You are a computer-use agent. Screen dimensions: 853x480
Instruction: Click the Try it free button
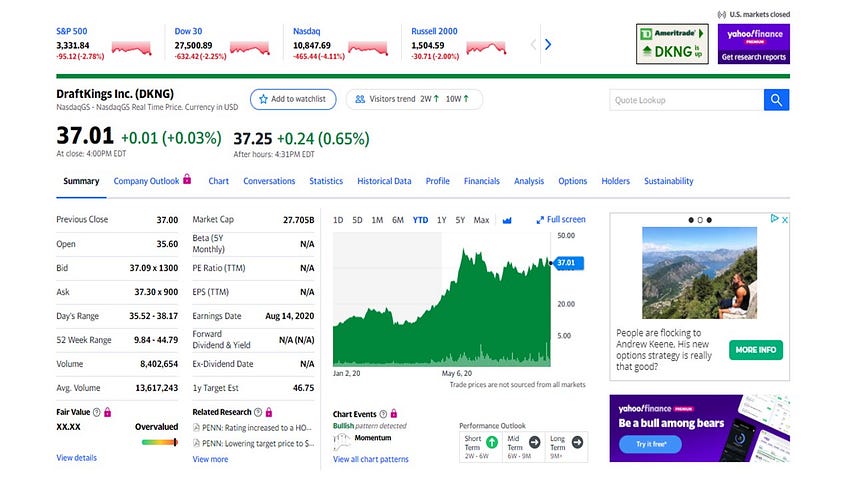pos(651,444)
